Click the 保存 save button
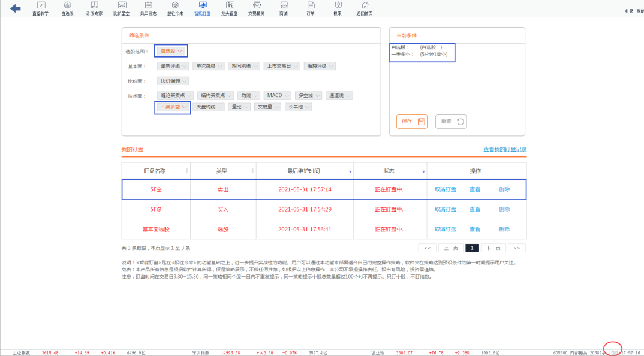Image resolution: width=644 pixels, height=356 pixels. point(411,121)
